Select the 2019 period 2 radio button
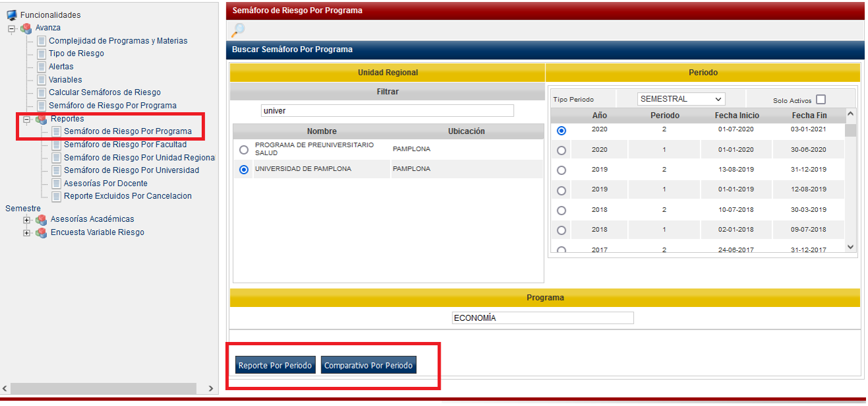Image resolution: width=868 pixels, height=406 pixels. pos(561,170)
